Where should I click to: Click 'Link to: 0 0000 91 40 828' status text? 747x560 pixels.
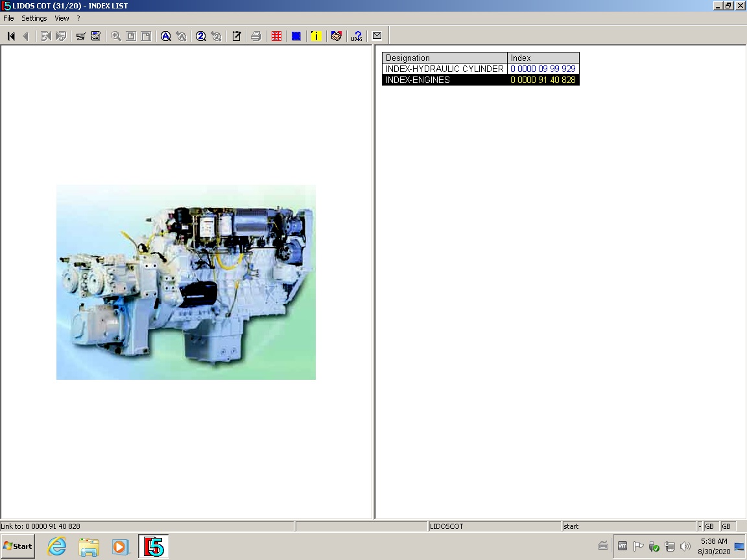(40, 526)
